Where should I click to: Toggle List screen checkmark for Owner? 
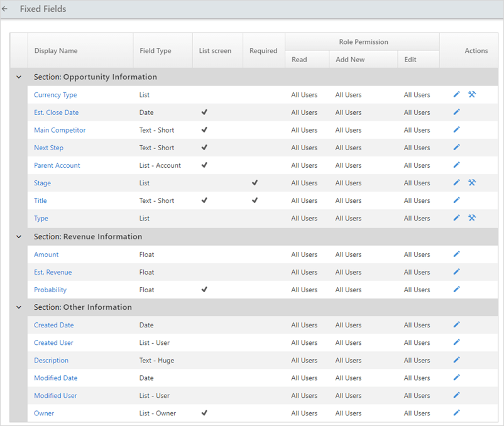point(204,413)
